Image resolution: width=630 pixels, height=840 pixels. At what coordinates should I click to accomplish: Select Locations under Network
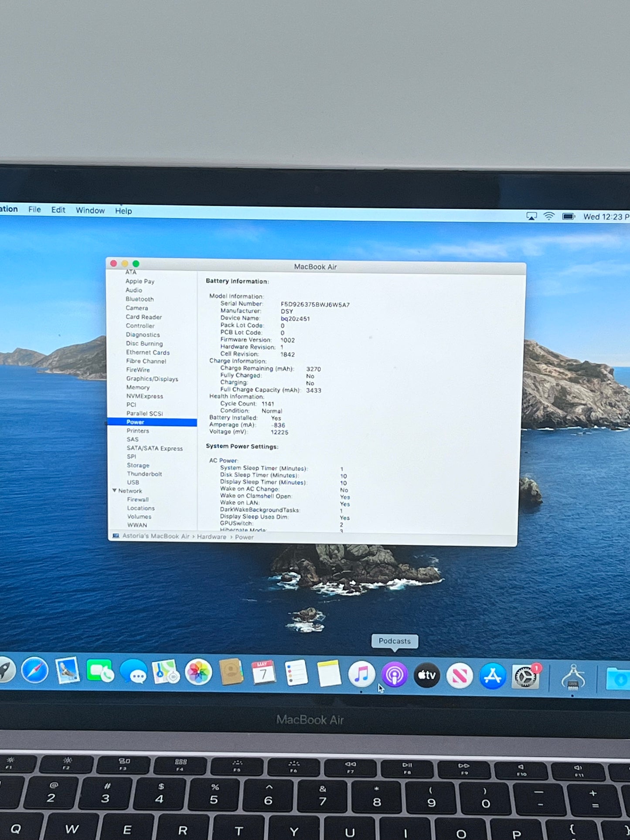point(141,508)
